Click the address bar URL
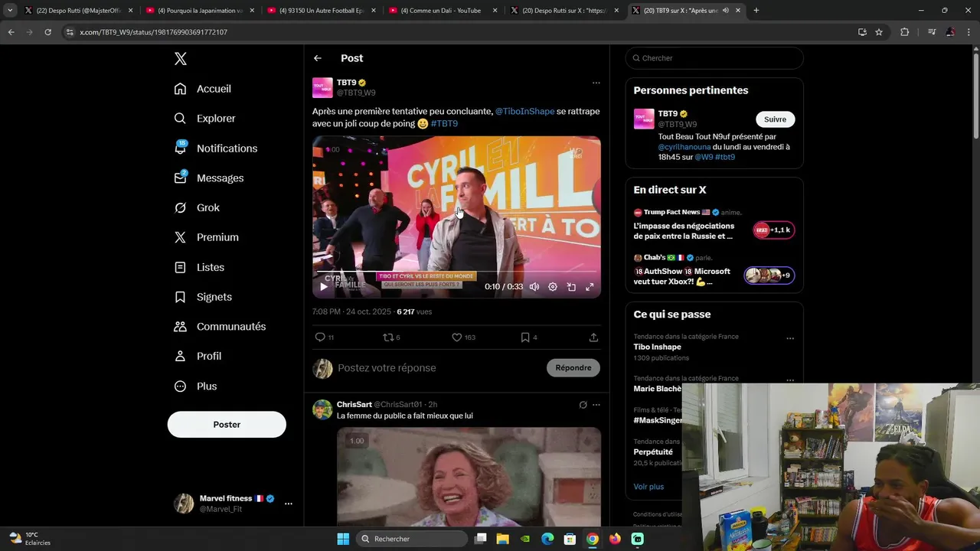Image resolution: width=980 pixels, height=551 pixels. click(x=153, y=32)
